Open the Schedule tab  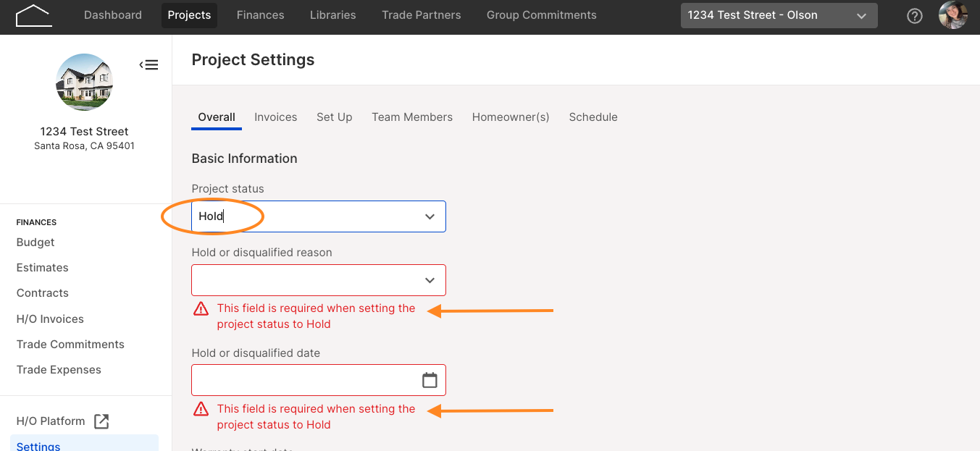(593, 117)
